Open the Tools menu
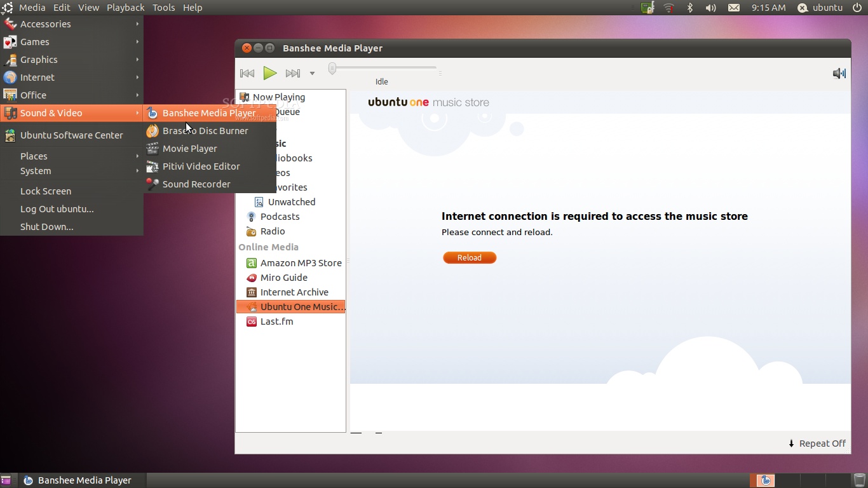The image size is (868, 488). pyautogui.click(x=163, y=8)
